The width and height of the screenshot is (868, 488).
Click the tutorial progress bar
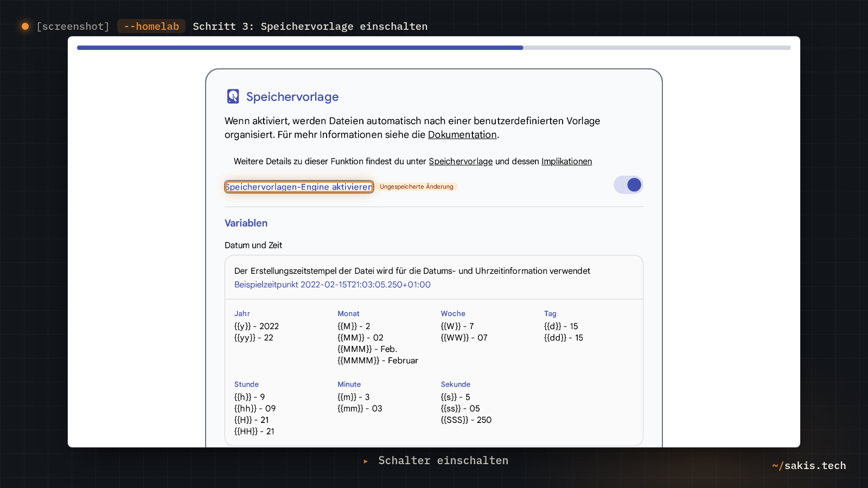point(434,48)
